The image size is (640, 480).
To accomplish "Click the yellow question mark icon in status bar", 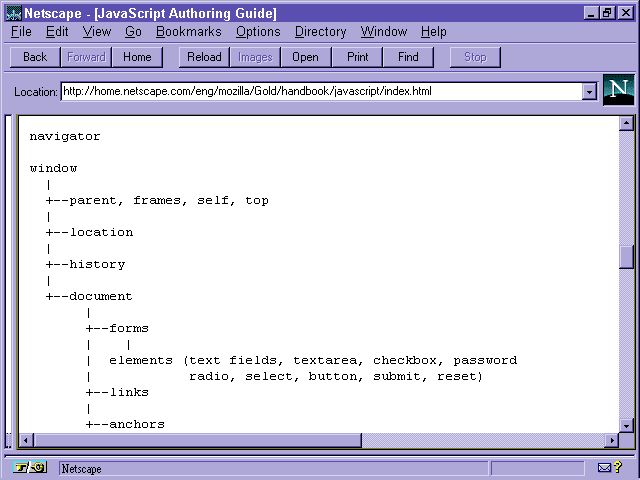I will pos(618,467).
